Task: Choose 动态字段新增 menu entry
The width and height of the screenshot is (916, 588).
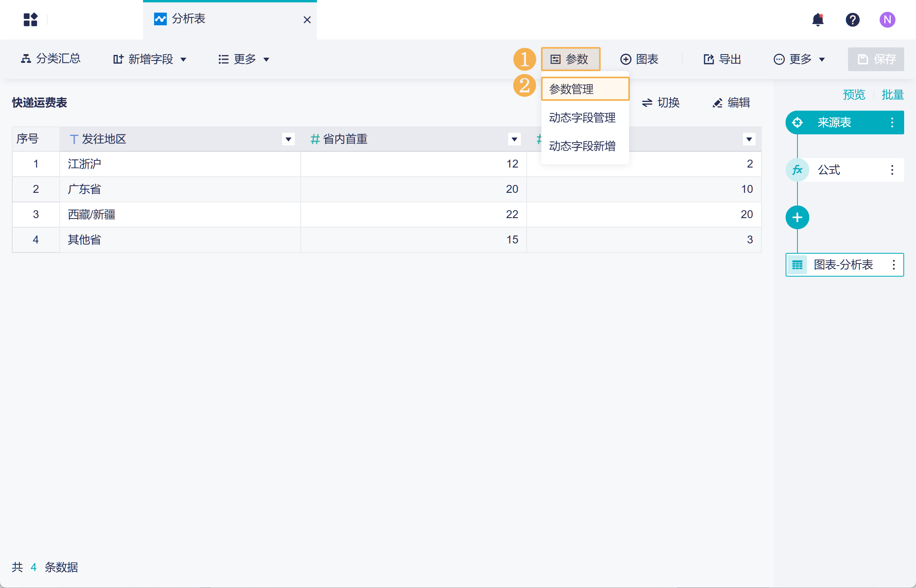Action: 582,146
